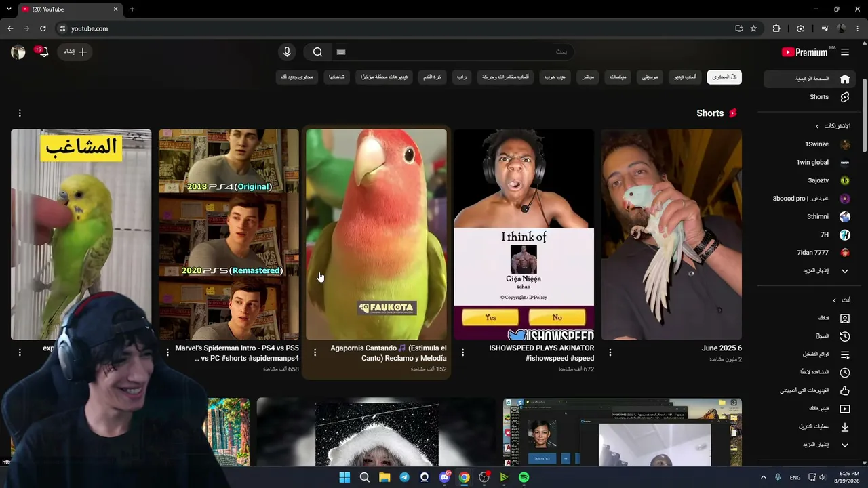Open your videos (فيديوهاتك) in sidebar
868x488 pixels.
click(810, 409)
